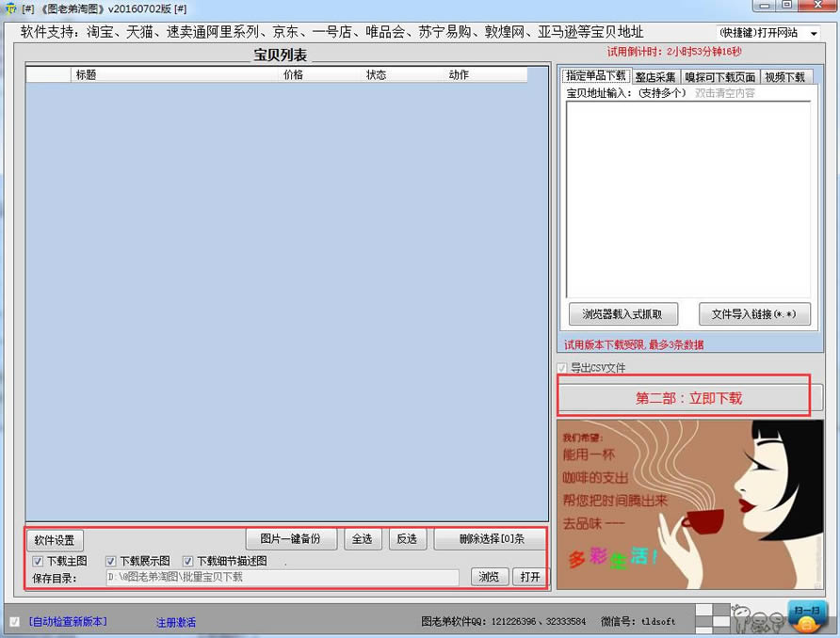Click the cartoon mascots image in status bar
Screen dimensions: 840x638
click(758, 620)
